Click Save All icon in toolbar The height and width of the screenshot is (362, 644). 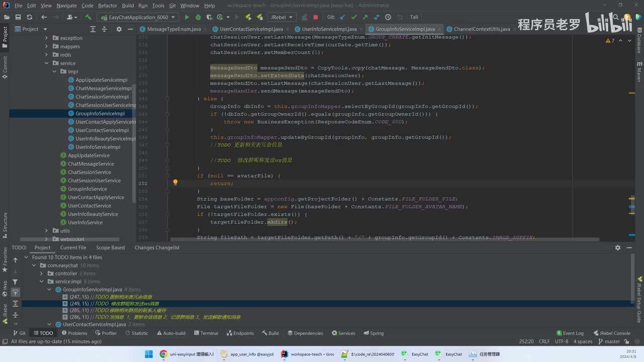point(18,17)
